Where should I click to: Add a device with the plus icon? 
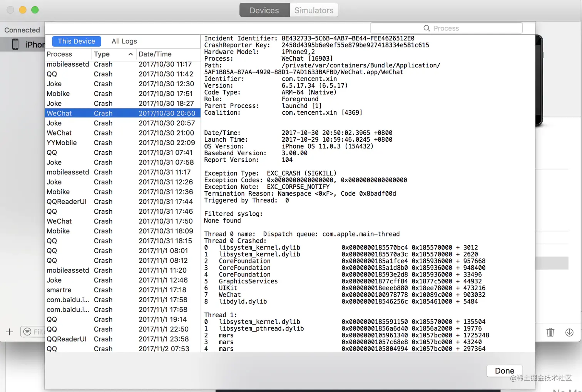point(9,332)
